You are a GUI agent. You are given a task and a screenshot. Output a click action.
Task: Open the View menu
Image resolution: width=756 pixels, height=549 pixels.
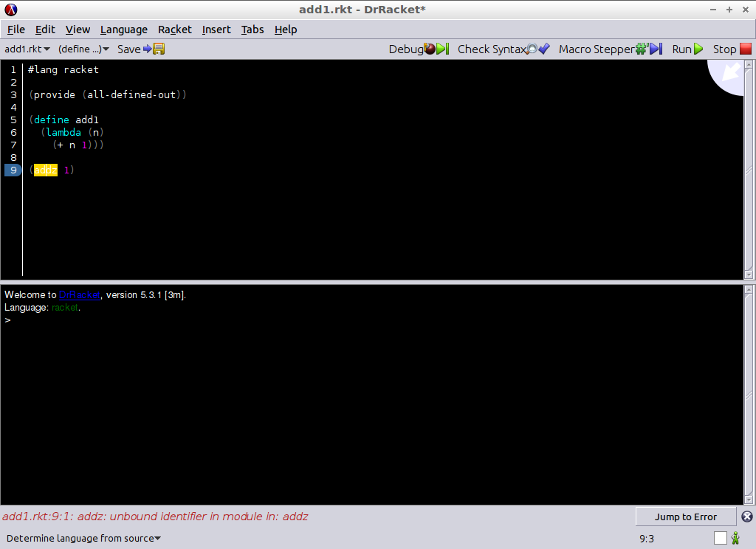pos(78,30)
